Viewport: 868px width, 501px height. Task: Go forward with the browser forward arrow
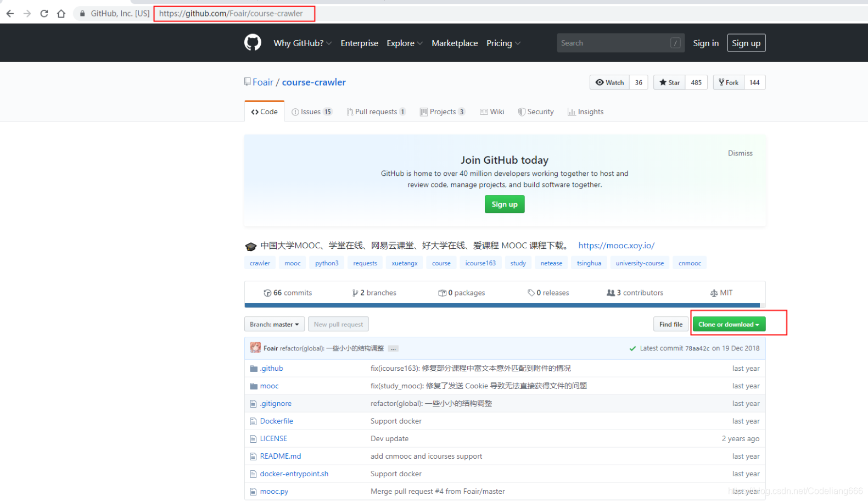pos(27,13)
